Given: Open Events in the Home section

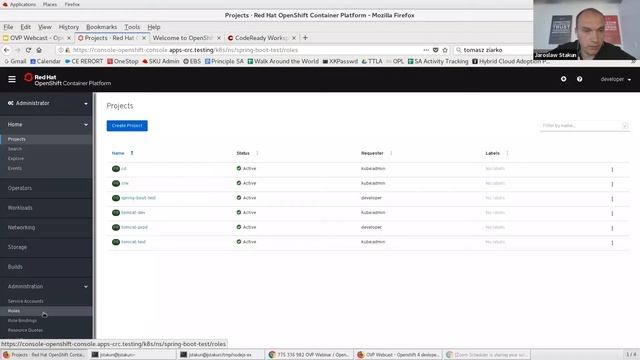Looking at the screenshot, I should point(15,168).
